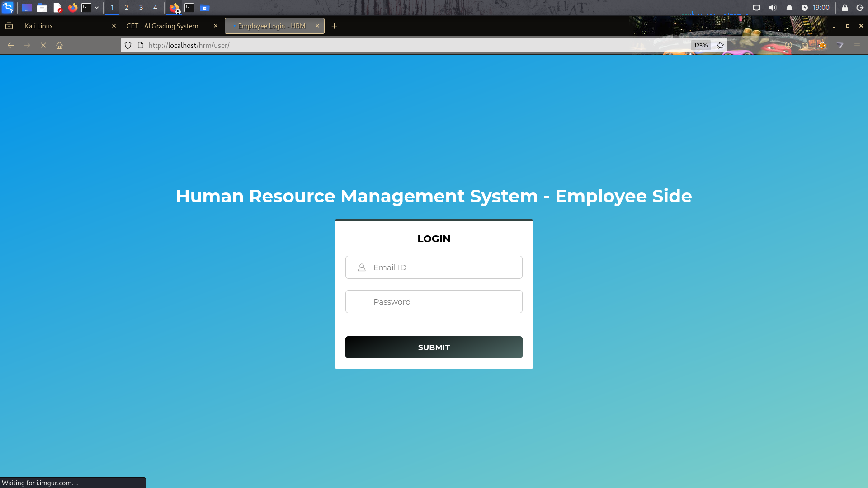Switch to workspace 4
This screenshot has height=488, width=868.
[x=155, y=8]
